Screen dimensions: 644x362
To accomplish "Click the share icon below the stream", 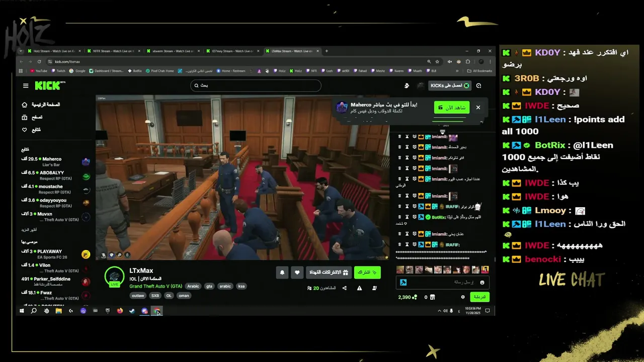I will point(345,288).
